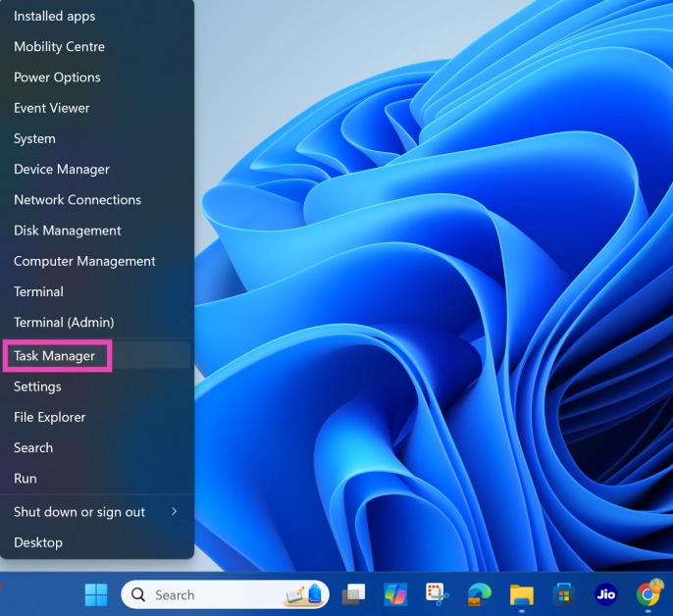Click Network Connections menu entry
Screen dimensions: 673x616
(78, 200)
